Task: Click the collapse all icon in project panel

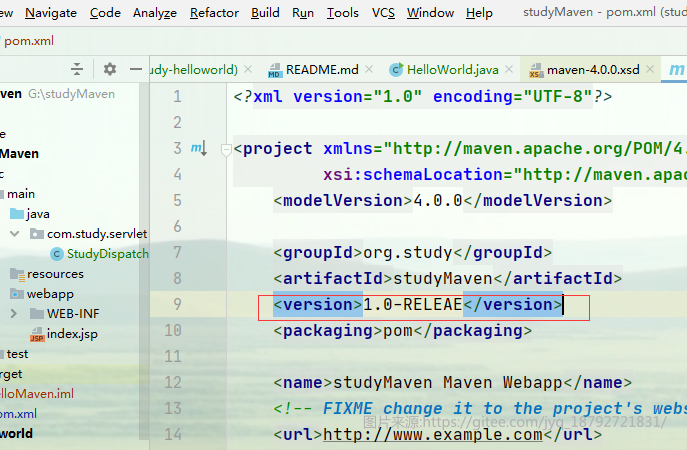Action: [77, 69]
